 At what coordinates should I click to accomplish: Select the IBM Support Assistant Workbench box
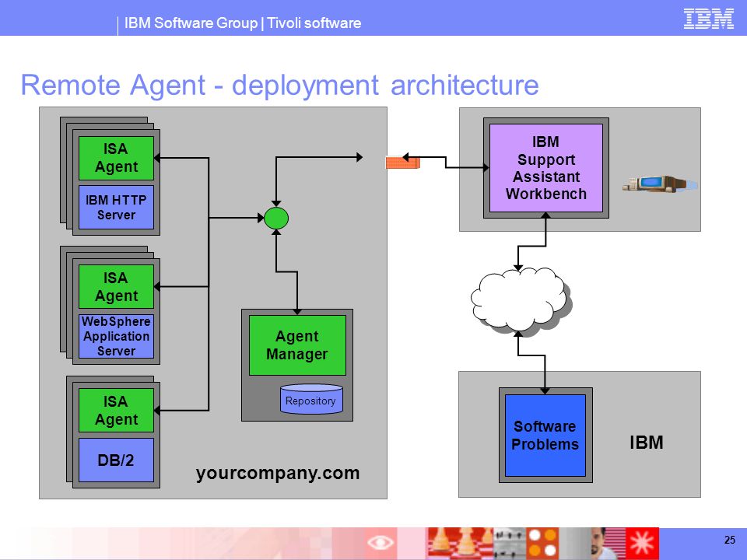[x=546, y=168]
